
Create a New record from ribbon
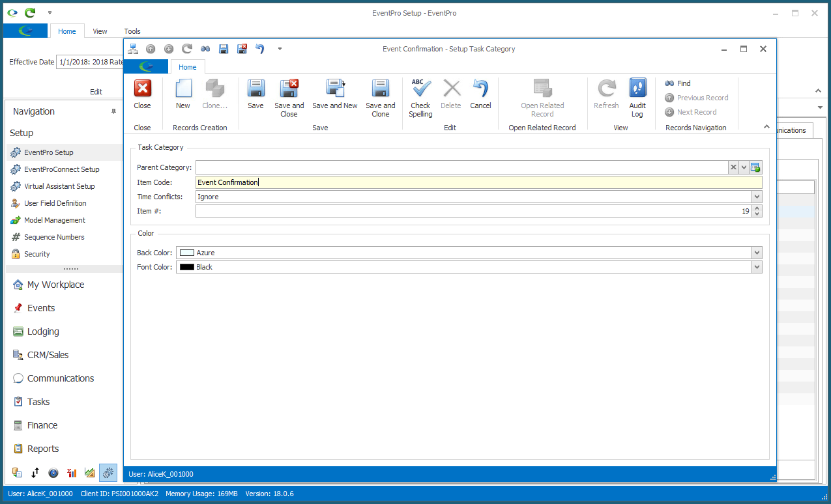tap(183, 94)
